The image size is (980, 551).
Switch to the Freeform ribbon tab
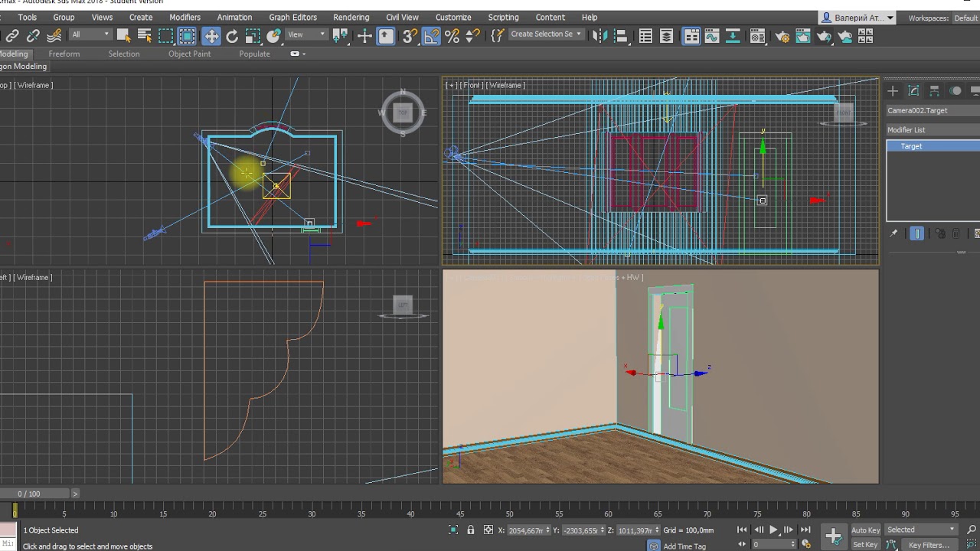click(64, 54)
